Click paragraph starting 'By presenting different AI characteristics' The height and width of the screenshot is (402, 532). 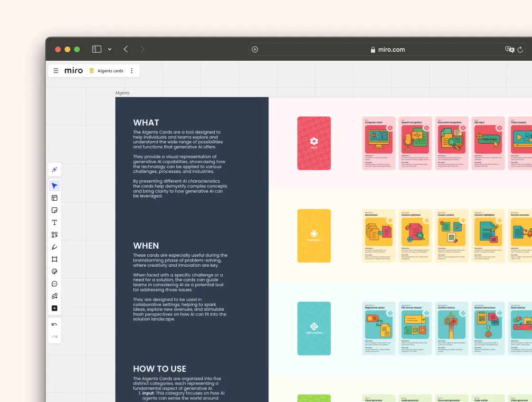[180, 188]
